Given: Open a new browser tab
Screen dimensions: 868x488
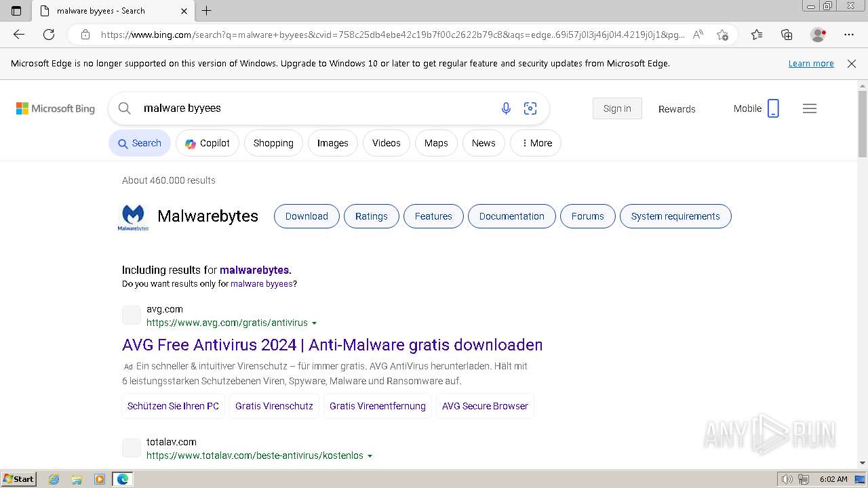Looking at the screenshot, I should [x=207, y=11].
